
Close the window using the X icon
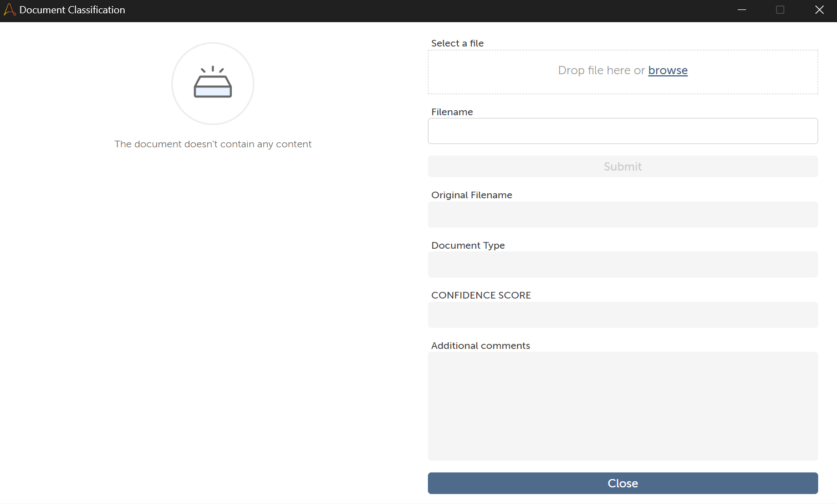click(819, 10)
